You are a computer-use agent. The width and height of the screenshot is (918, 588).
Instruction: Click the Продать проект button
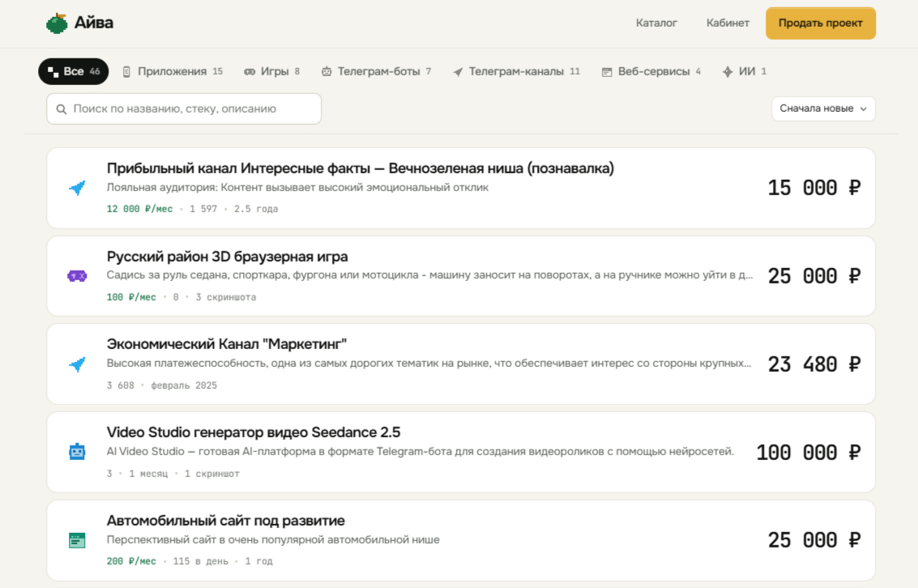820,23
